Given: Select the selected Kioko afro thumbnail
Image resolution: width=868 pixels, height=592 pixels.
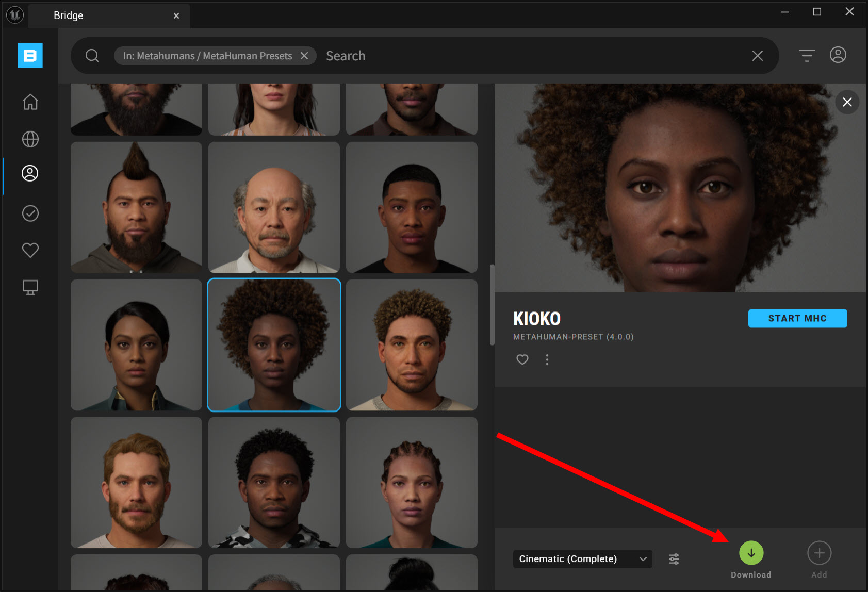Looking at the screenshot, I should pos(274,345).
